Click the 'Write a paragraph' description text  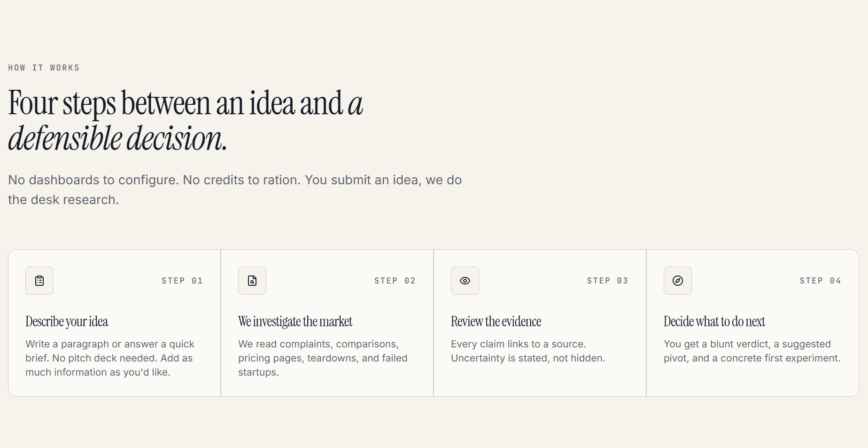coord(110,358)
